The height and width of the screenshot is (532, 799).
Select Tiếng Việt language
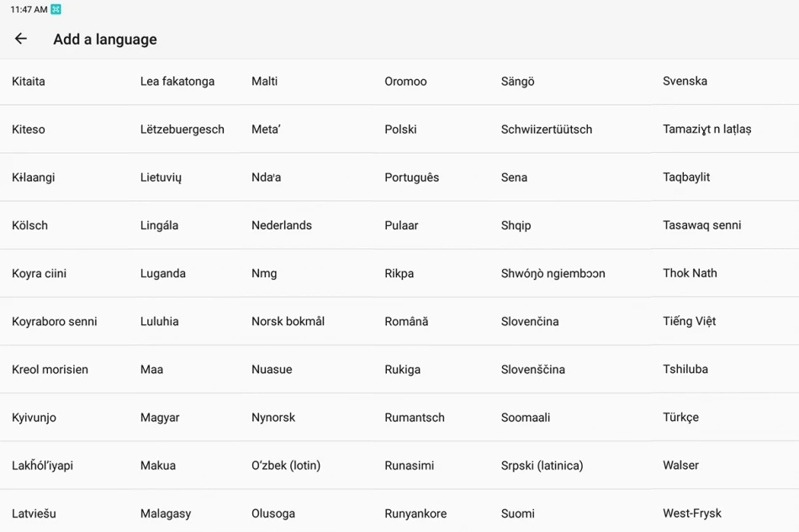click(x=689, y=321)
